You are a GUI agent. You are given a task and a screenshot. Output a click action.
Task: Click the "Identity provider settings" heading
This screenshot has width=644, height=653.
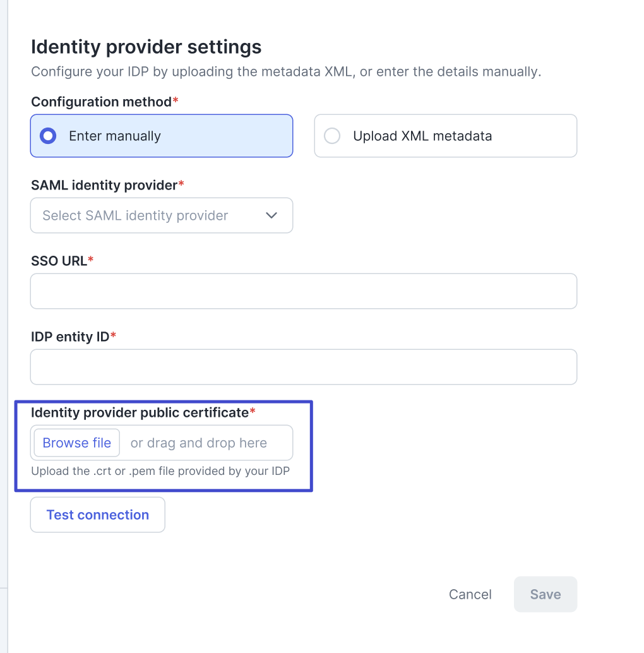pos(146,47)
